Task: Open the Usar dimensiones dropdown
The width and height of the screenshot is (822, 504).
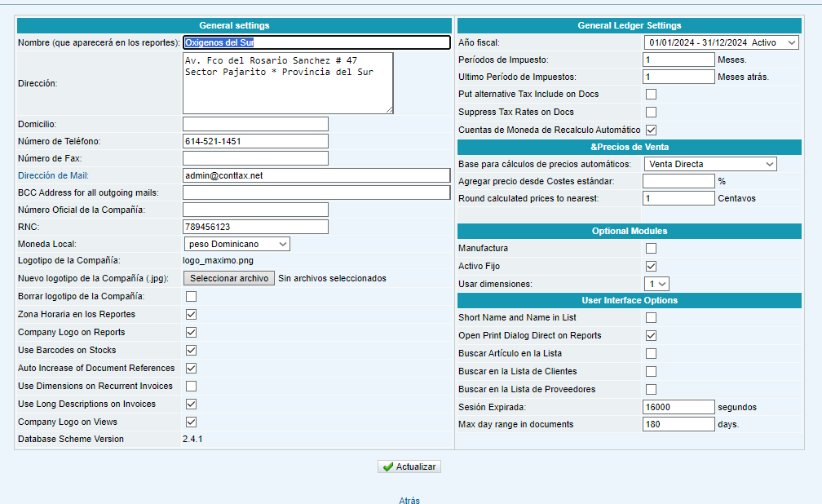Action: point(656,284)
